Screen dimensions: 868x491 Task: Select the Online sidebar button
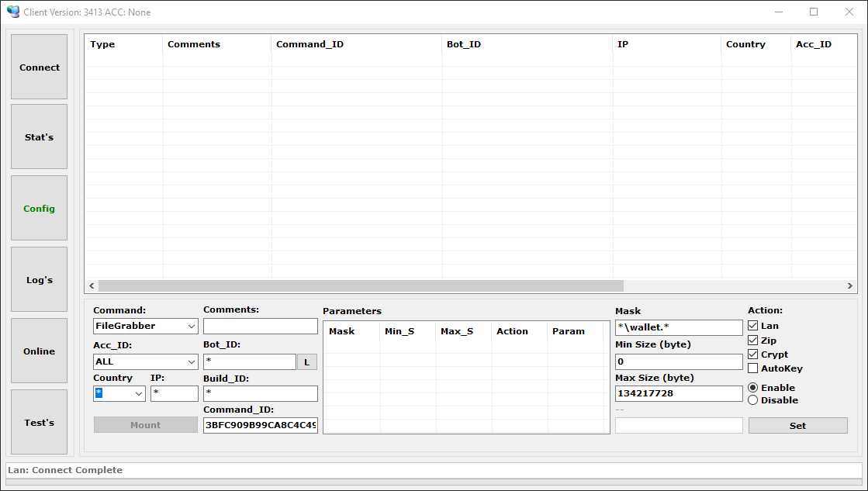39,351
